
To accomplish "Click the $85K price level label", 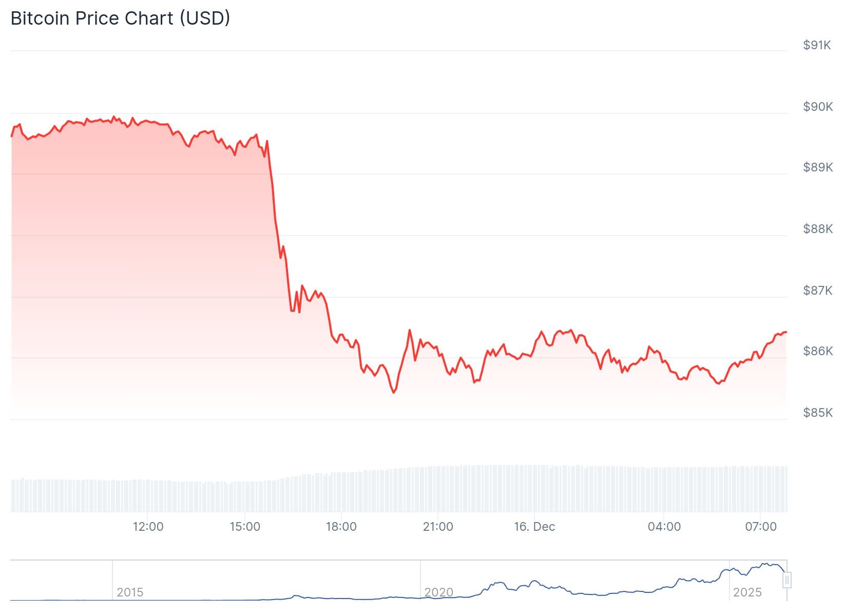I will (x=818, y=413).
